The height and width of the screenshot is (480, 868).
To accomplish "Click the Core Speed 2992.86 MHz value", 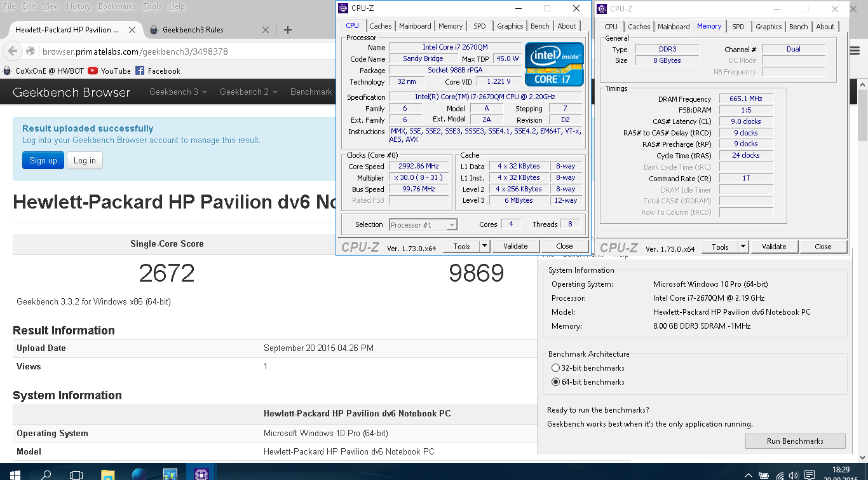I will point(419,167).
